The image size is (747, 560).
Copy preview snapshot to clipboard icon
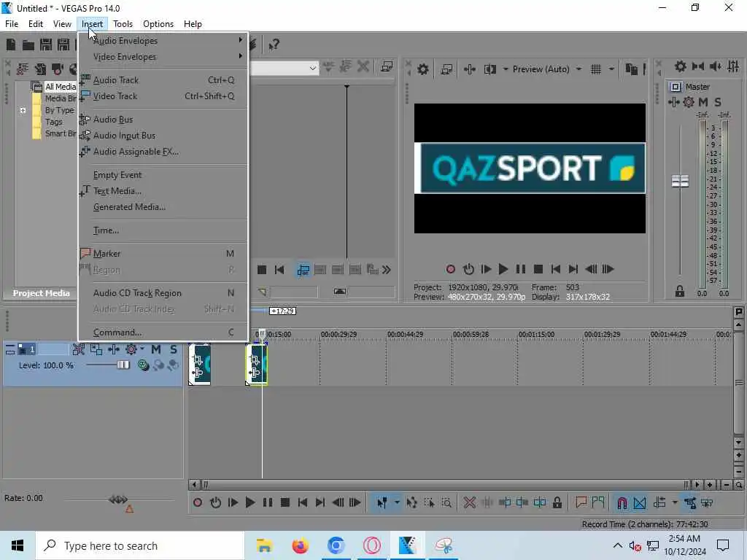coord(631,69)
